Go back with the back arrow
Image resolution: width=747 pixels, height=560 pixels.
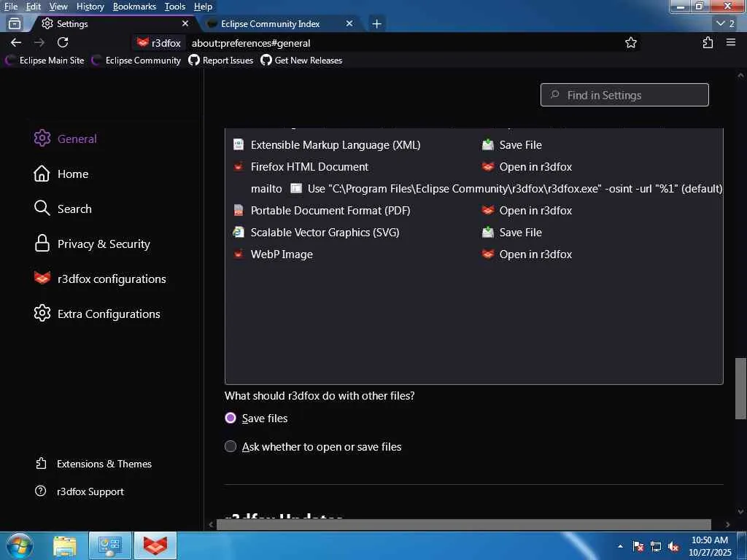pyautogui.click(x=16, y=43)
